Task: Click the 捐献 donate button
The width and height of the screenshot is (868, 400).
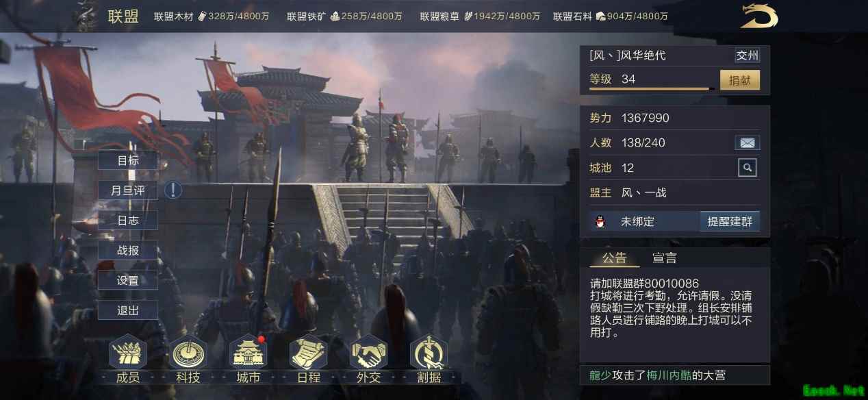Action: point(740,79)
